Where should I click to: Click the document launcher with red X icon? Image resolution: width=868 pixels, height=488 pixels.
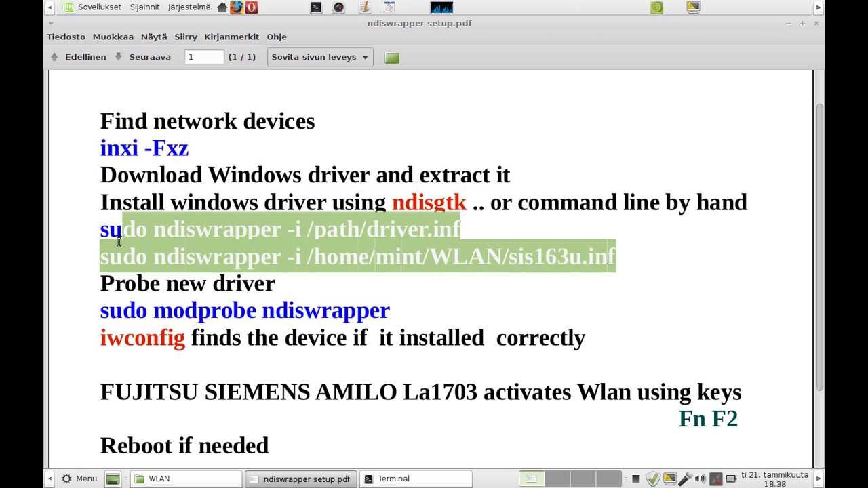point(389,7)
